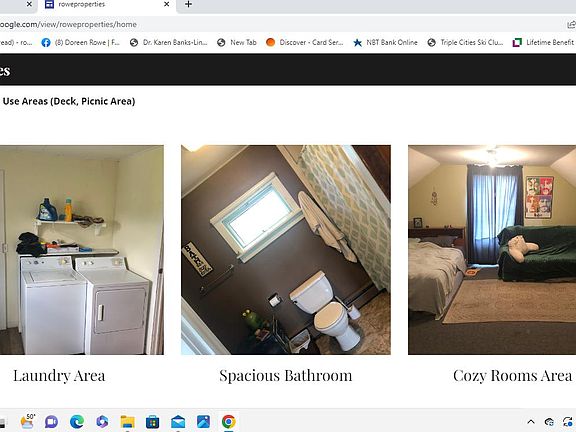Open the Lifetime Benefit bookmark
The width and height of the screenshot is (576, 432).
pyautogui.click(x=544, y=43)
